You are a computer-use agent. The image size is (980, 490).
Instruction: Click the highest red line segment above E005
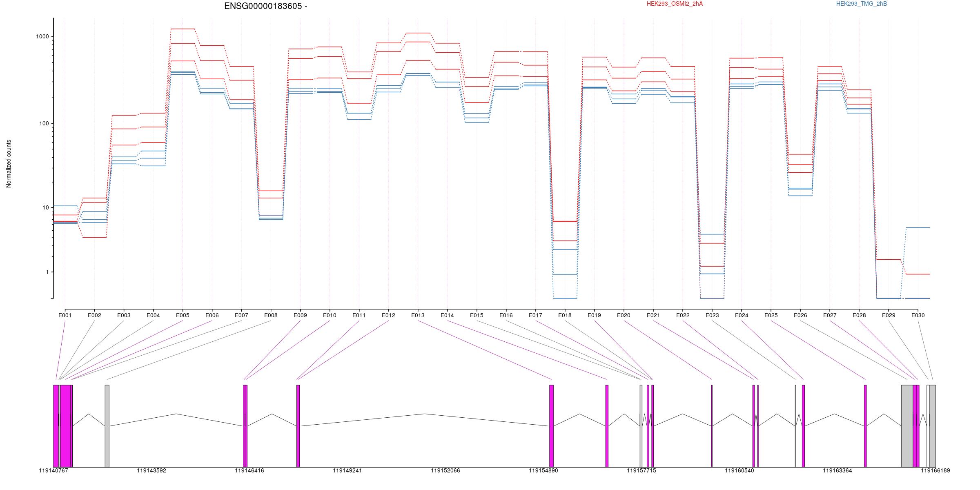(183, 29)
